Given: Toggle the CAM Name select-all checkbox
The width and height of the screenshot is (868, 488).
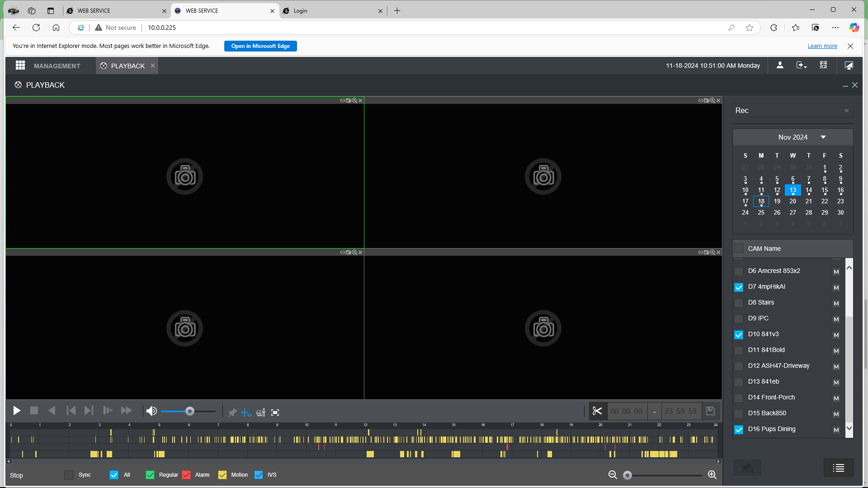Looking at the screenshot, I should point(739,249).
